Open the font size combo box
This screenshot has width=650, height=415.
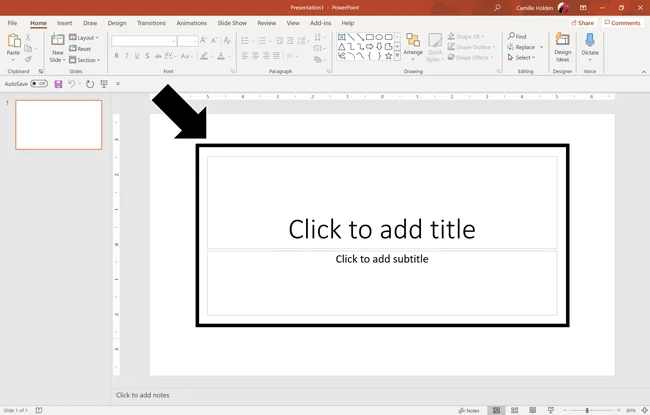click(187, 41)
